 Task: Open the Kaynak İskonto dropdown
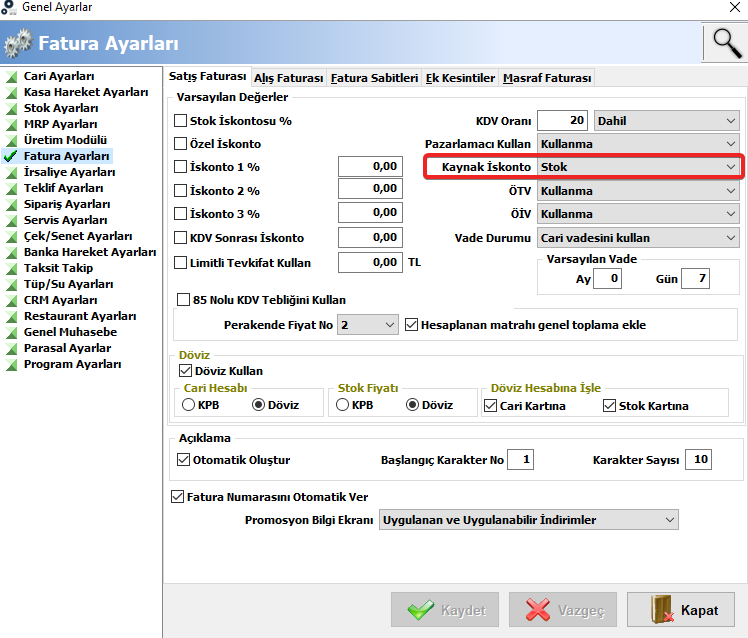point(638,167)
